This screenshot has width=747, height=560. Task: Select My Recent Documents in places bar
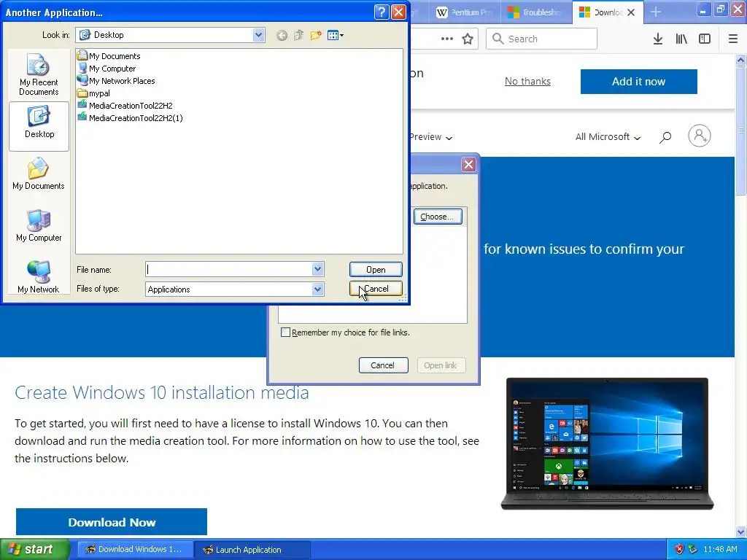[x=39, y=75]
